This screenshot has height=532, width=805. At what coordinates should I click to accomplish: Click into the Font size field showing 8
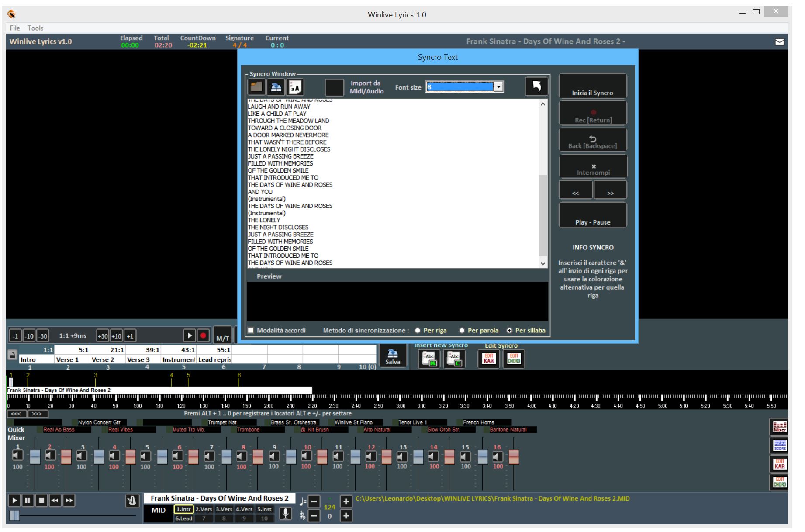click(460, 87)
